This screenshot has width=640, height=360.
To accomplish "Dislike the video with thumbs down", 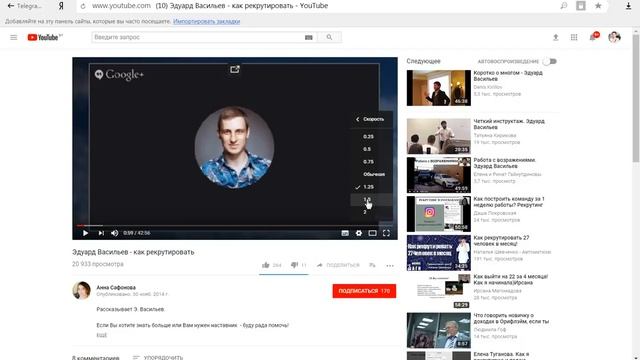I will point(294,265).
